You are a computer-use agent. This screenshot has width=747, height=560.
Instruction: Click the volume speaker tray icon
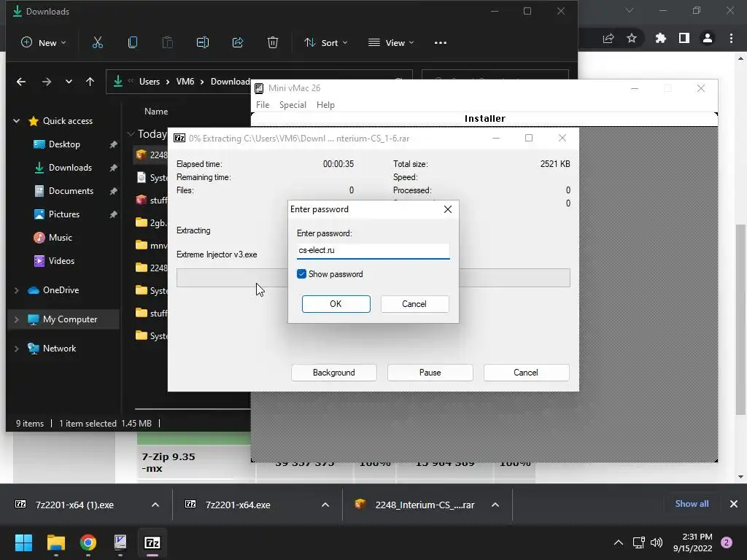[657, 542]
